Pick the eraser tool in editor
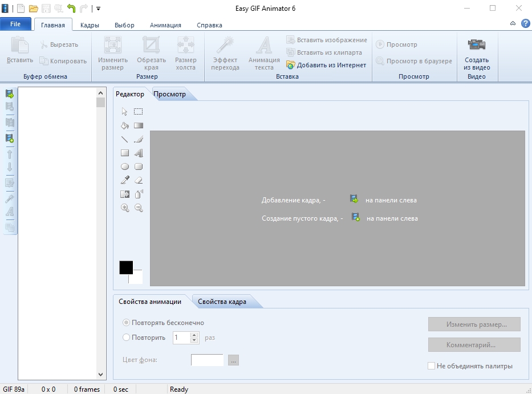The width and height of the screenshot is (532, 394). pyautogui.click(x=139, y=180)
